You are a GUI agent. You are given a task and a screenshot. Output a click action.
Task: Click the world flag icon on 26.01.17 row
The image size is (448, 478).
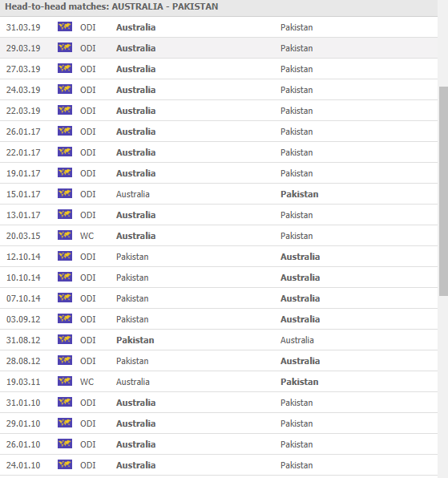point(65,131)
